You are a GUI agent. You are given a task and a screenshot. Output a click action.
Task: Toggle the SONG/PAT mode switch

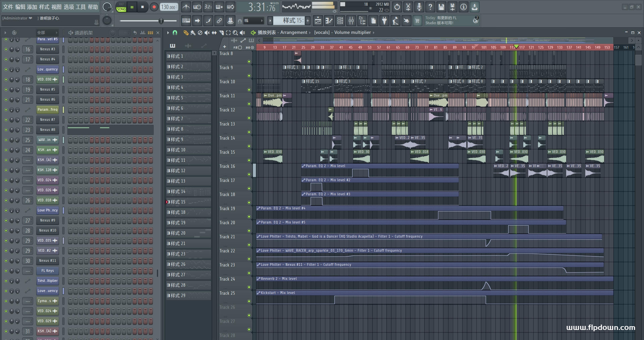(121, 7)
